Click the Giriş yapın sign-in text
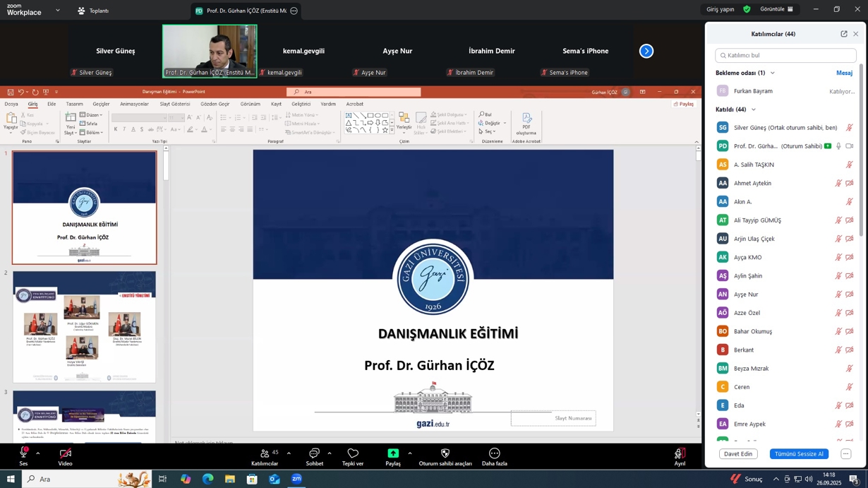868x488 pixels. coord(721,9)
